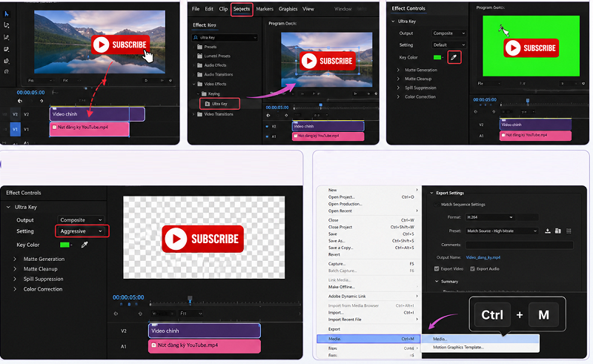Open the Markers menu

[x=265, y=9]
